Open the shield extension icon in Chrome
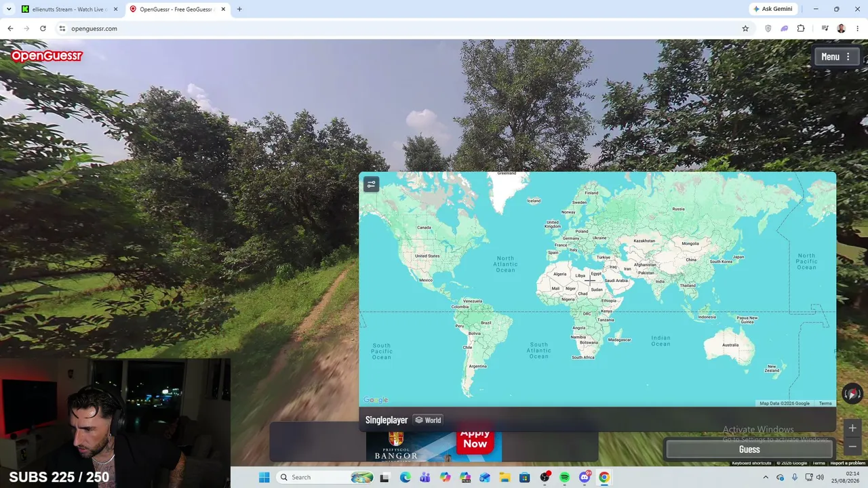Viewport: 868px width, 488px height. 768,28
